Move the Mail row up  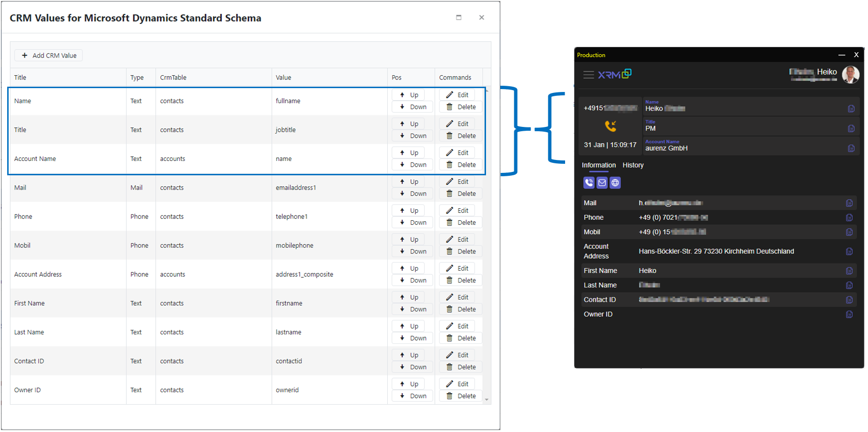(x=408, y=182)
